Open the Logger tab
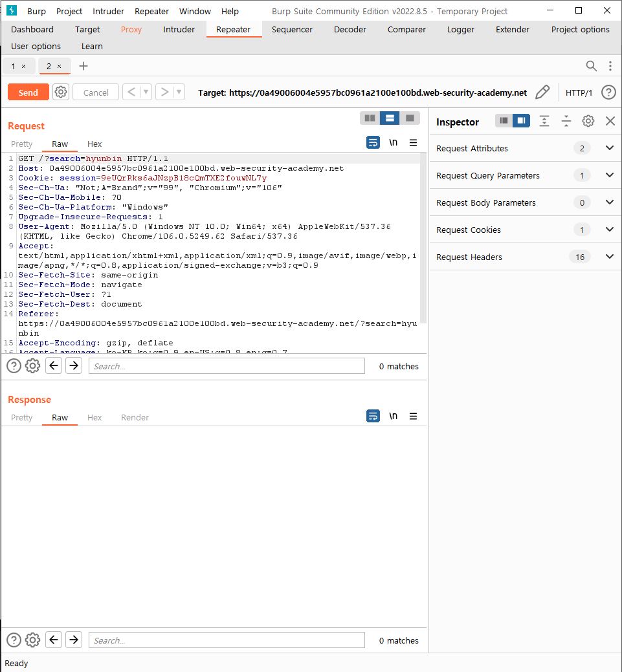Screen dimensions: 622x672 pos(460,29)
